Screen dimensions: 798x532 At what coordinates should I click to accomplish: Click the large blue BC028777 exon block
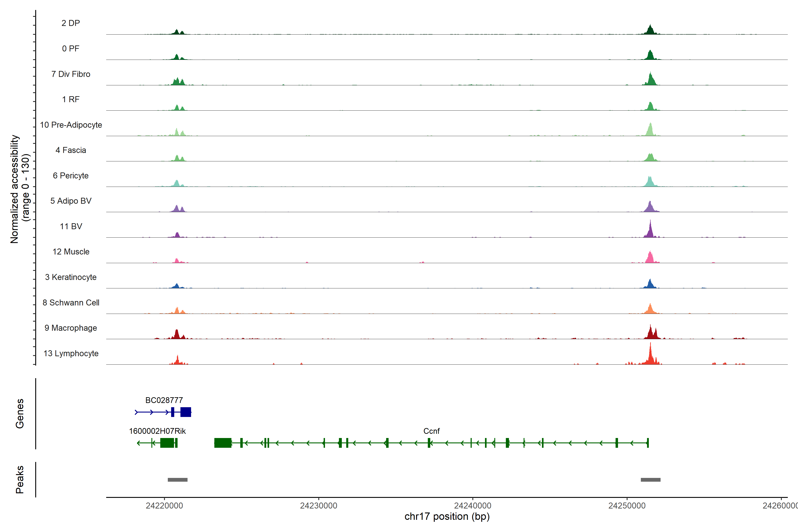point(186,412)
